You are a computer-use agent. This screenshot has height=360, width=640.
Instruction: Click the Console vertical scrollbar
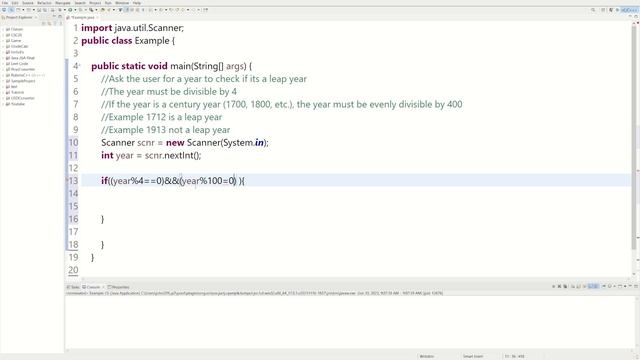tap(637, 322)
